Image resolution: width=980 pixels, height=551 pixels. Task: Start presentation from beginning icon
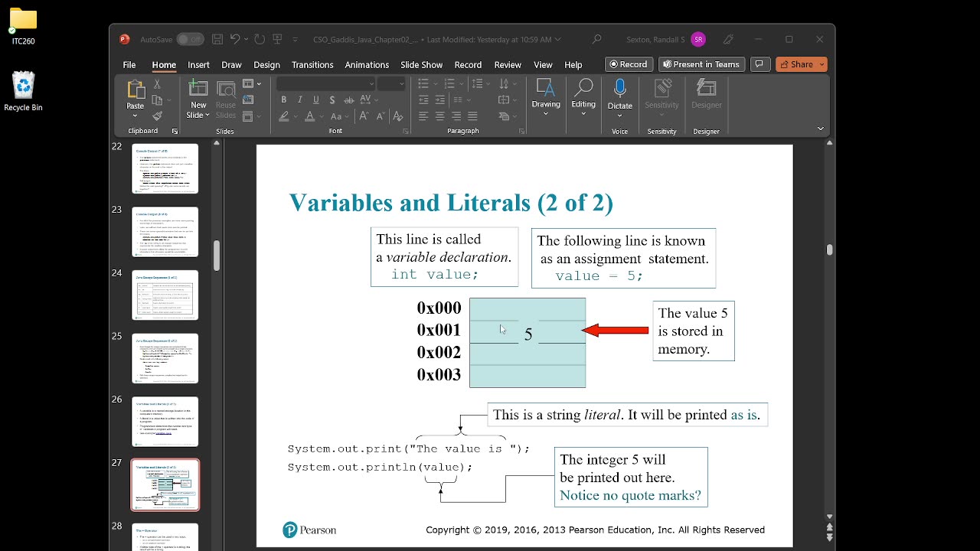[277, 39]
